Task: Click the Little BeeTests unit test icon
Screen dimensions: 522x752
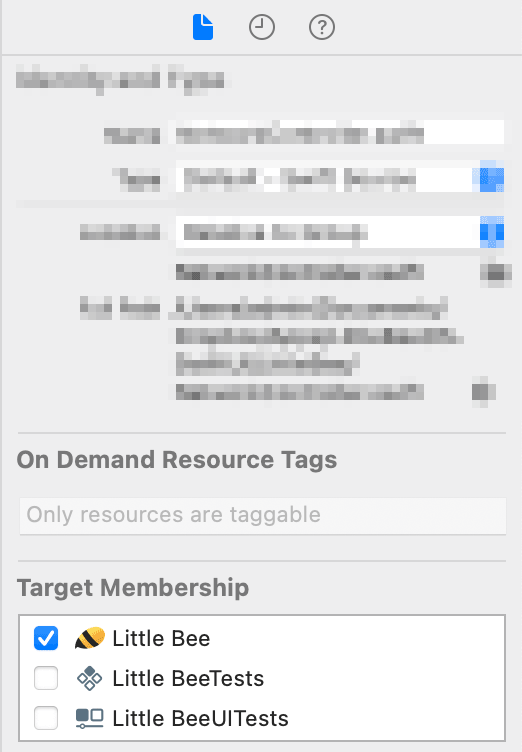Action: 90,678
